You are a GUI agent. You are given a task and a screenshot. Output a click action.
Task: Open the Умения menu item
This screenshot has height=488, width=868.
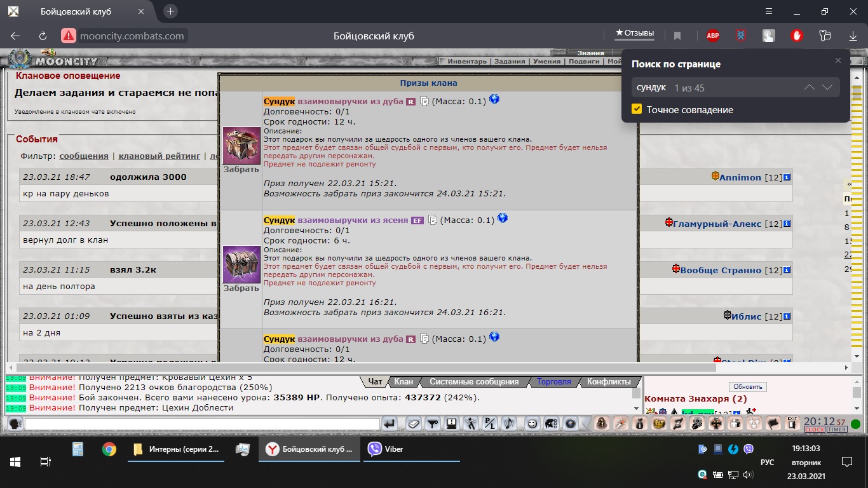click(546, 62)
